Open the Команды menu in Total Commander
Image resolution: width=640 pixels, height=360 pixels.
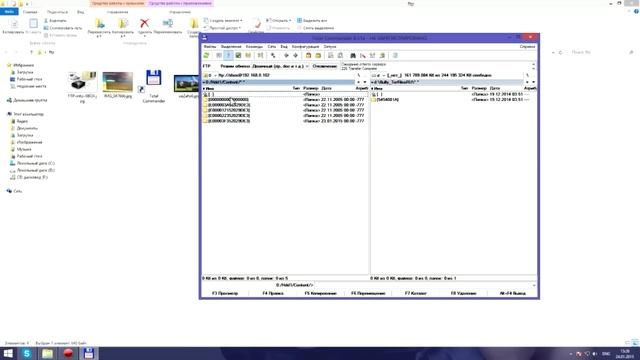254,47
